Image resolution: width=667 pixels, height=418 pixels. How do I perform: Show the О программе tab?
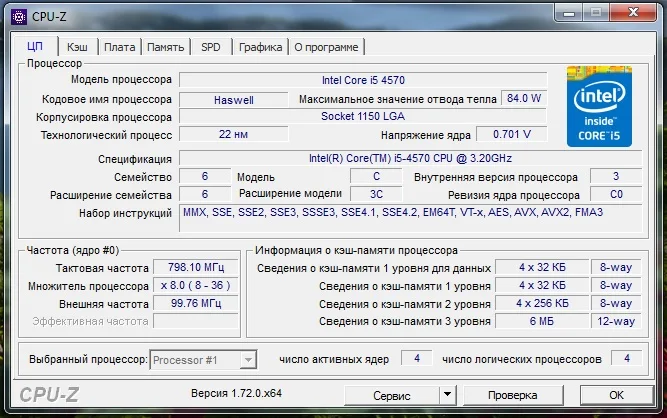click(x=326, y=47)
